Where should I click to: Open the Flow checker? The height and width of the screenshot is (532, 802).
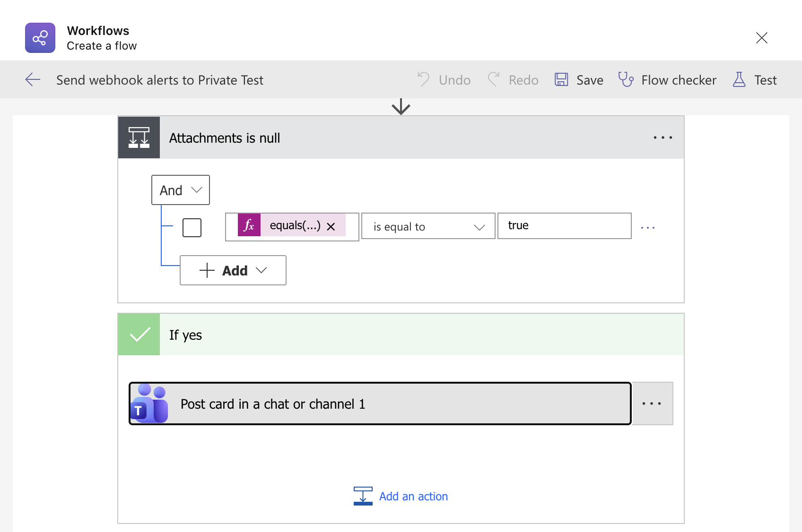click(667, 80)
